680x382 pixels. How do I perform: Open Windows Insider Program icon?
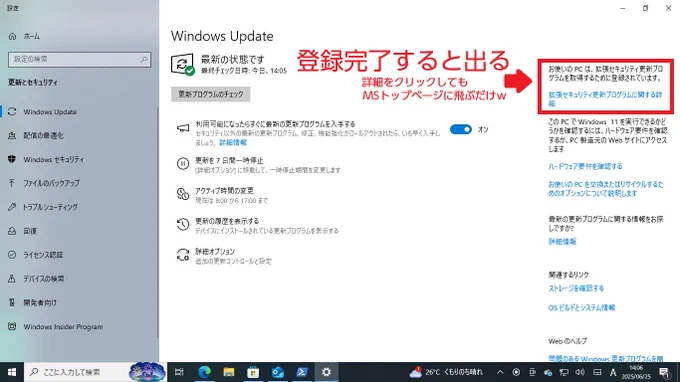pyautogui.click(x=12, y=326)
